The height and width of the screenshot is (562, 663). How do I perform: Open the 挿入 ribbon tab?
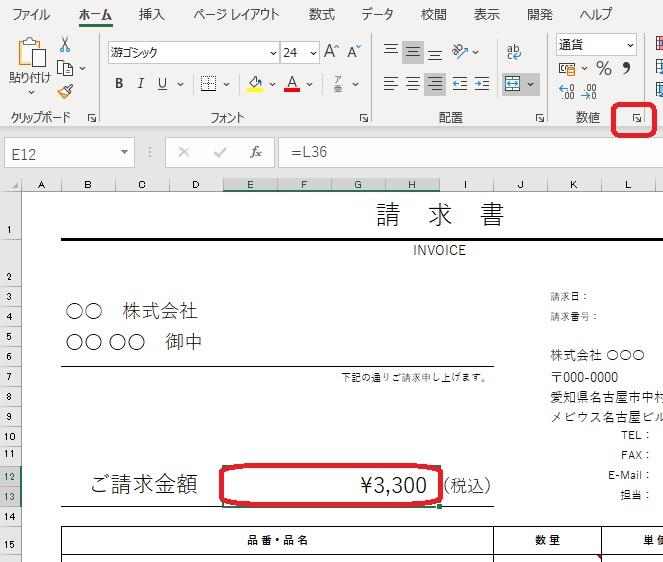pyautogui.click(x=151, y=15)
